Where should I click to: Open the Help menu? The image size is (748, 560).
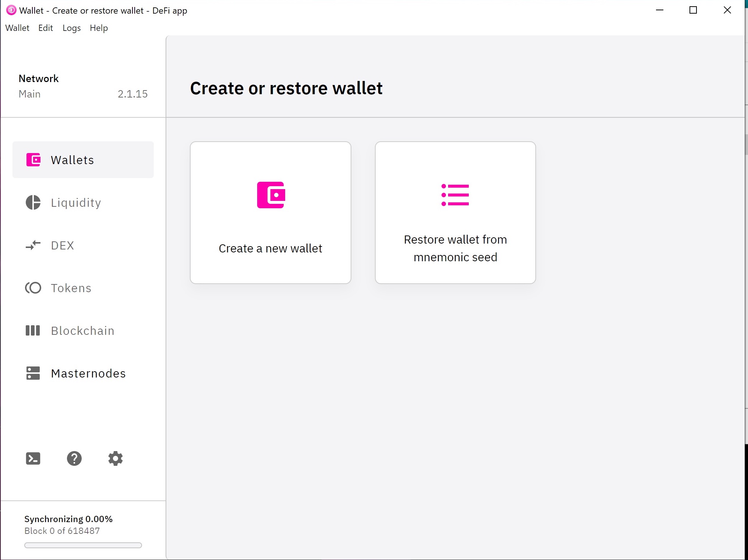pos(99,28)
